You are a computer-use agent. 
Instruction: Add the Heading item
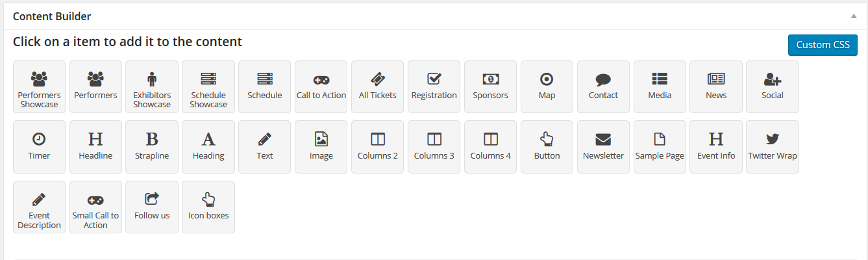[208, 147]
